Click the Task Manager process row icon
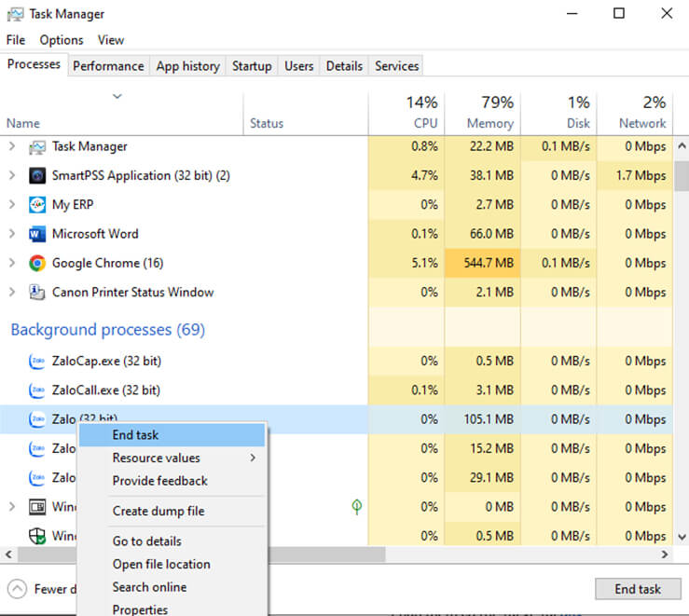The height and width of the screenshot is (616, 689). pos(37,146)
